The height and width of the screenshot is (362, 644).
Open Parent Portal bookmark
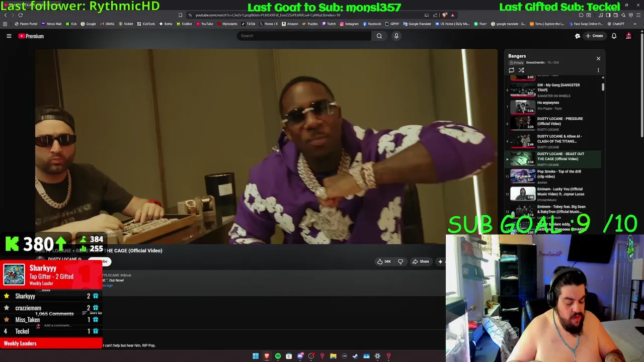[x=26, y=24]
